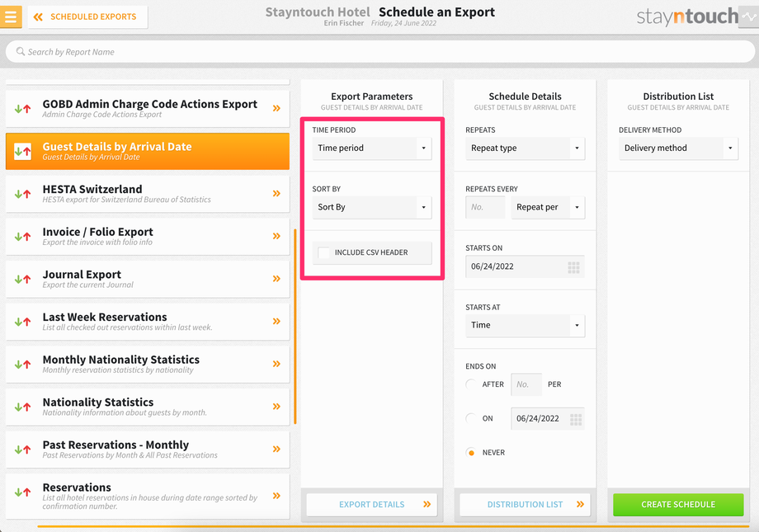Click chevron arrows on Past Reservations - Monthly row
This screenshot has height=532, width=759.
[276, 450]
